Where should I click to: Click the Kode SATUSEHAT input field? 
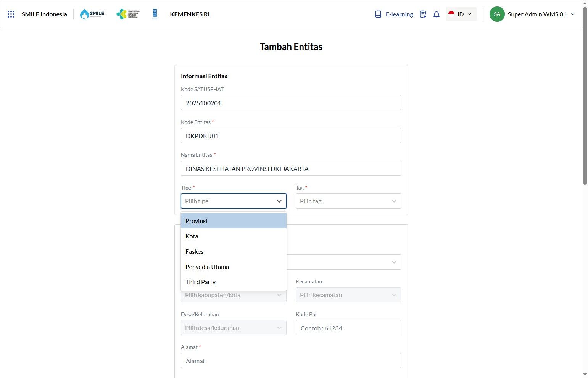[291, 103]
